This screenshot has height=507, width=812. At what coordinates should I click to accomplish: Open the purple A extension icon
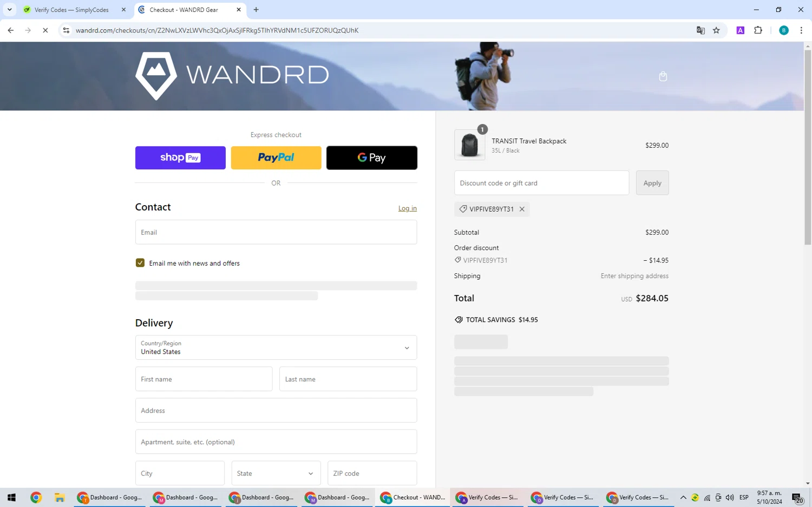[x=740, y=30]
